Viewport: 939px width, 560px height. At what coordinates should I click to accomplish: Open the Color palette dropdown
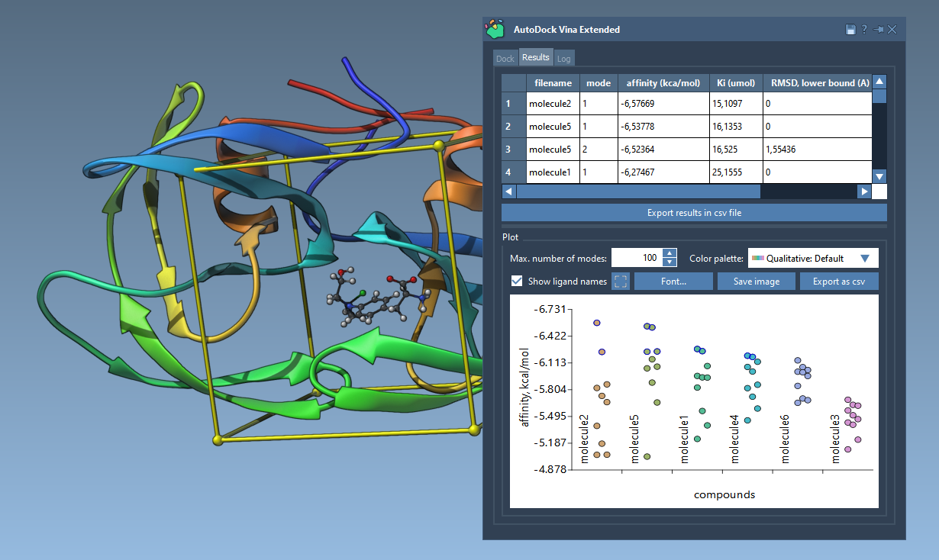coord(813,258)
